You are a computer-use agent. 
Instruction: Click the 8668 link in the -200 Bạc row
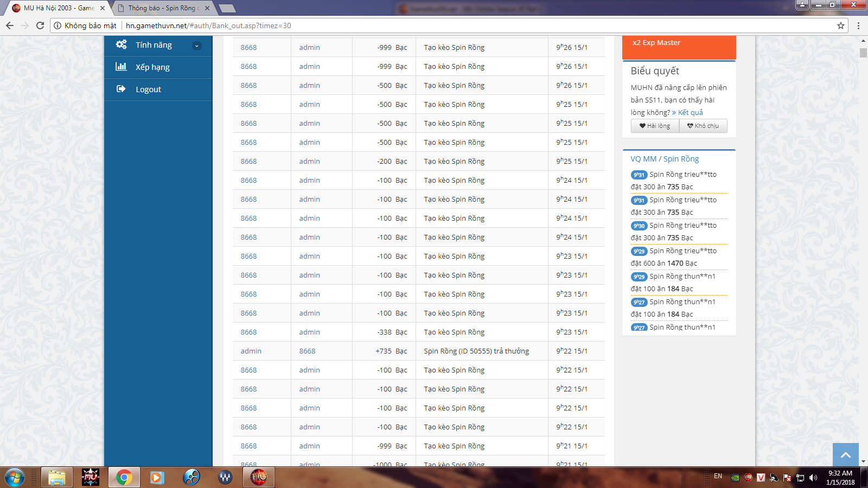(248, 161)
